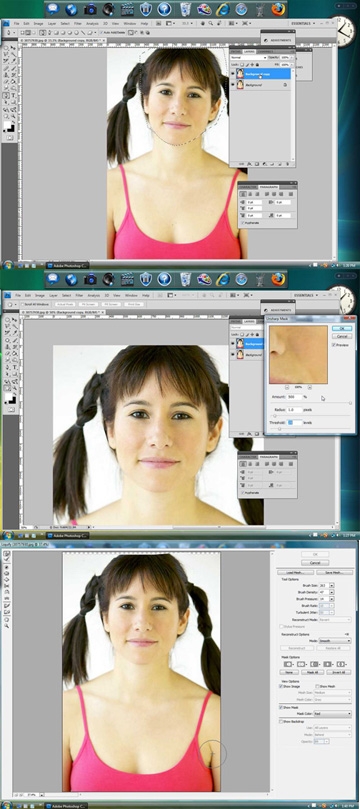Toggle Preview checkbox in Unsharp Mask dialog
Viewport: 360px width, 809px height.
(334, 345)
